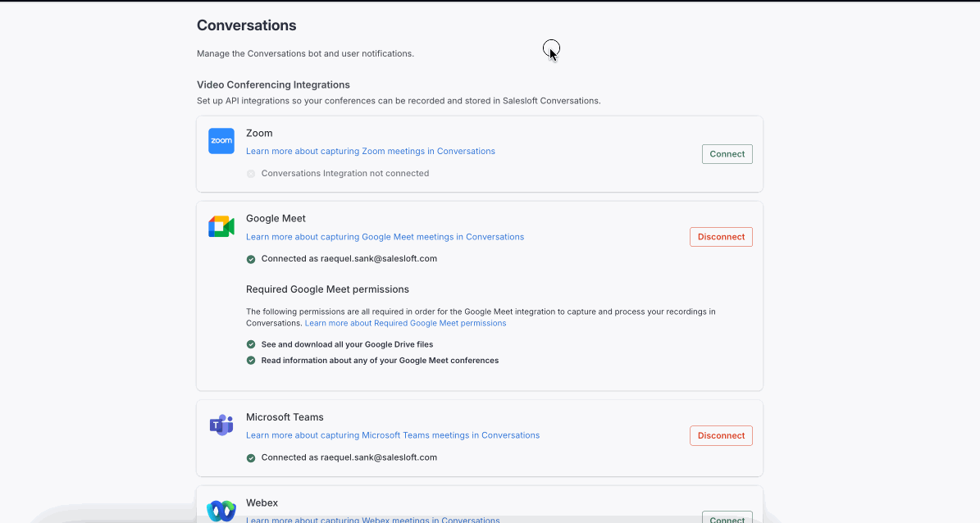Click the Webex logo icon
This screenshot has height=523, width=980.
coord(221,511)
